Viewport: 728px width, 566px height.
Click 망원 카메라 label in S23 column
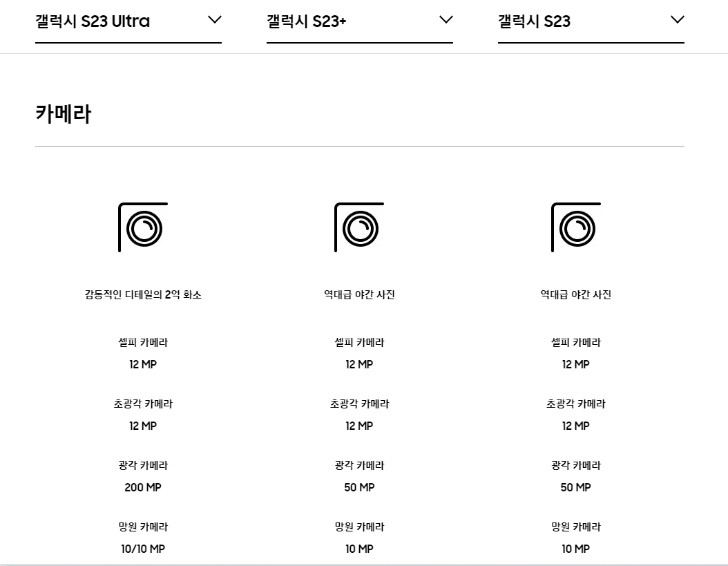[576, 527]
